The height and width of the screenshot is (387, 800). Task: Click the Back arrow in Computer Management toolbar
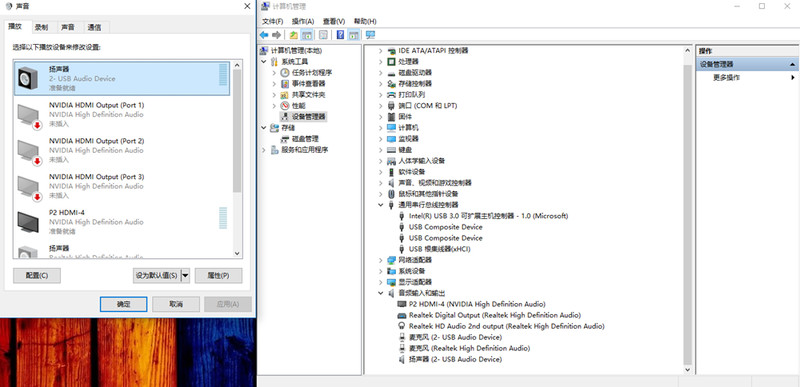tap(264, 35)
